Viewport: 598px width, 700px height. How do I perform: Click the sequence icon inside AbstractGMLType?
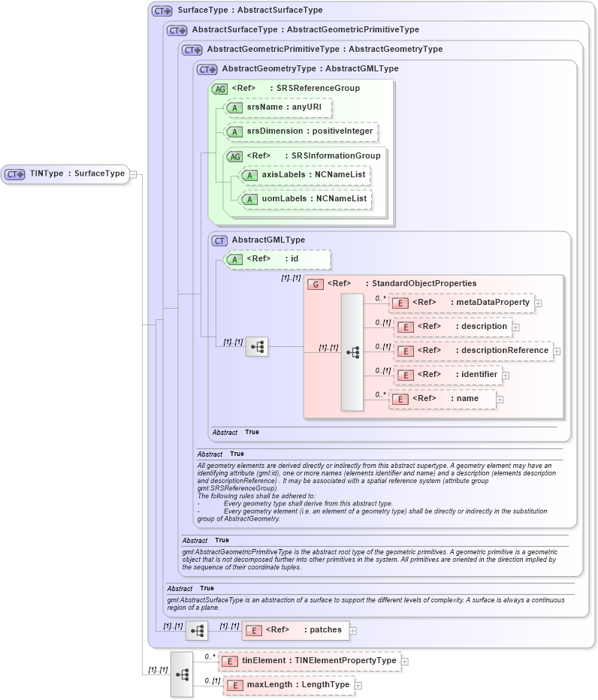(x=257, y=346)
